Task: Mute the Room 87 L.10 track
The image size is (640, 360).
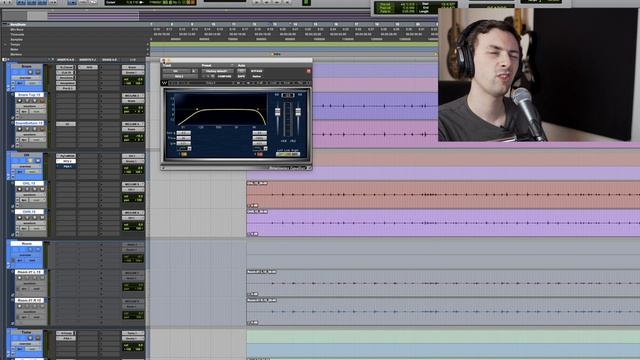Action: click(x=42, y=278)
